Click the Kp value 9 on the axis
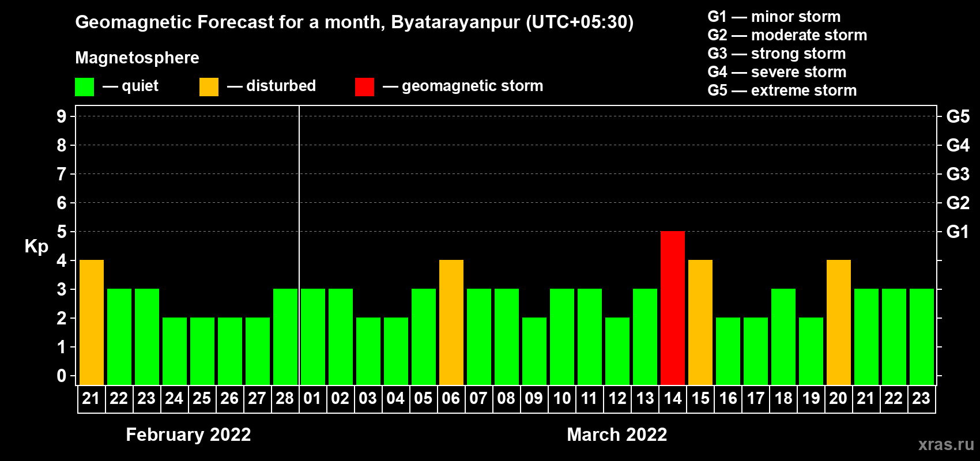The image size is (980, 461). 62,116
